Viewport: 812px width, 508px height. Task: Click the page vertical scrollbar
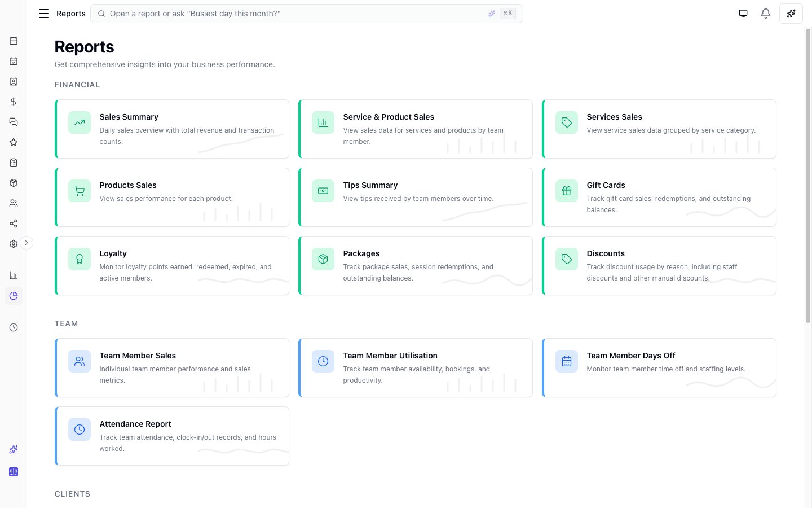807,176
